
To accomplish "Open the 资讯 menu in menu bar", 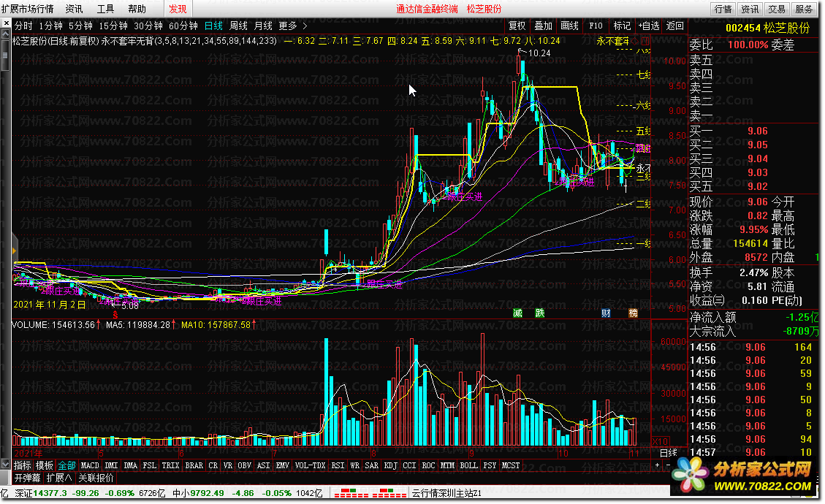I will point(75,9).
